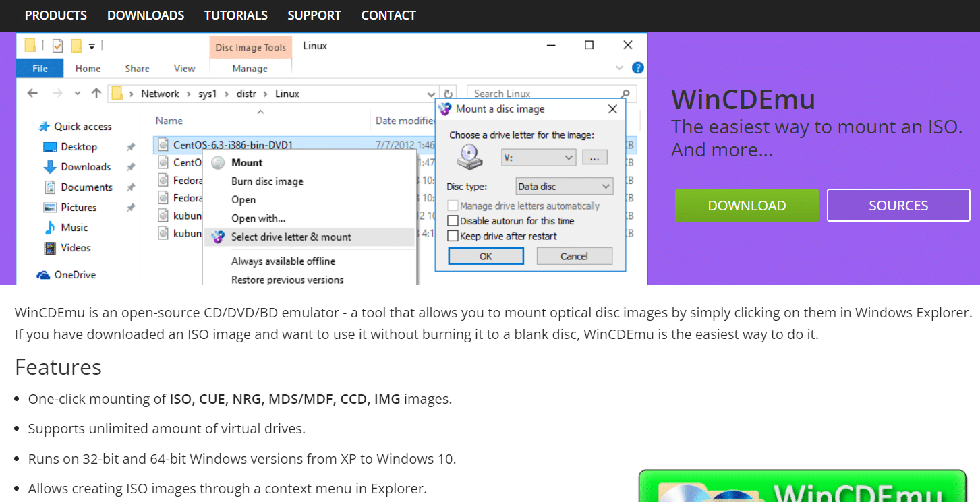Select Quick access in the navigation pane

pyautogui.click(x=75, y=126)
